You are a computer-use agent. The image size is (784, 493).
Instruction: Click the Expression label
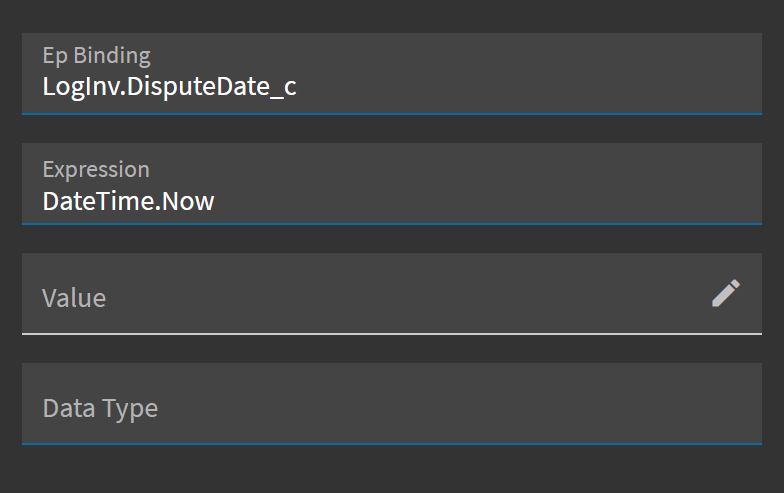pos(96,170)
